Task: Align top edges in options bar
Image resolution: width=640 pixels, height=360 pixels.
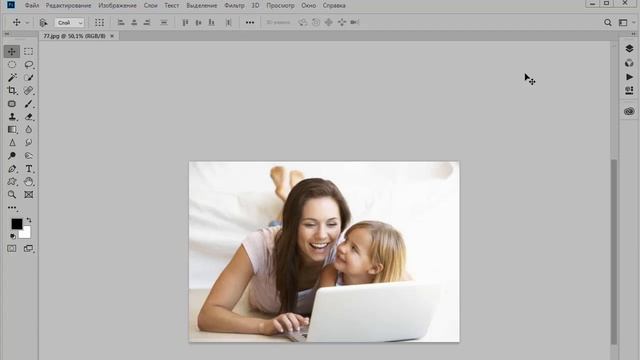Action: [185, 22]
